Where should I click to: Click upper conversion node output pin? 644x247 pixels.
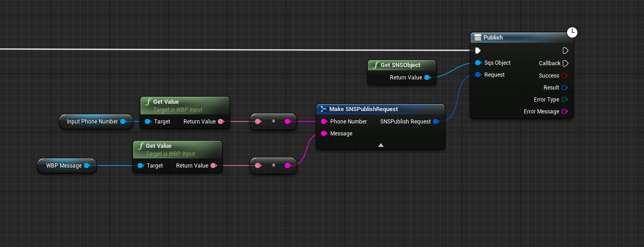point(288,122)
